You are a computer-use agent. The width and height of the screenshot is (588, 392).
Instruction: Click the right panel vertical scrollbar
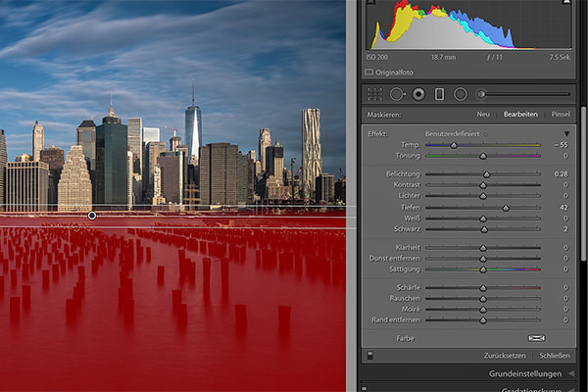[x=583, y=184]
